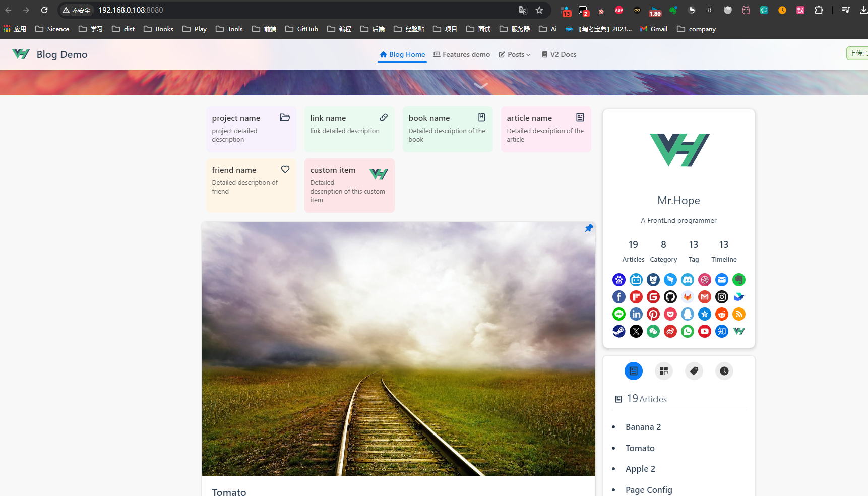Screen dimensions: 868x496
Task: Click the AdBlock Plus extension icon
Action: click(x=619, y=10)
